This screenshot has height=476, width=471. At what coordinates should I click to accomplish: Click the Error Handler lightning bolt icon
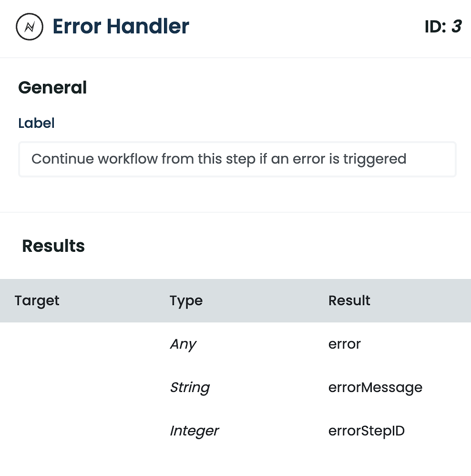click(29, 27)
